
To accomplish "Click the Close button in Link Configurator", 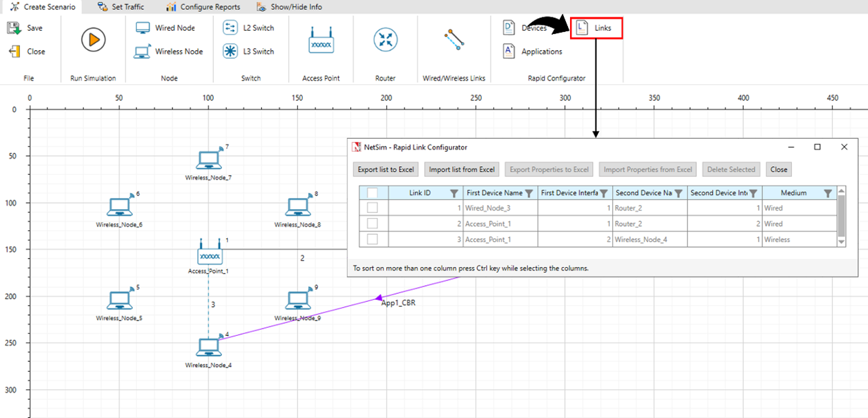I will tap(779, 170).
